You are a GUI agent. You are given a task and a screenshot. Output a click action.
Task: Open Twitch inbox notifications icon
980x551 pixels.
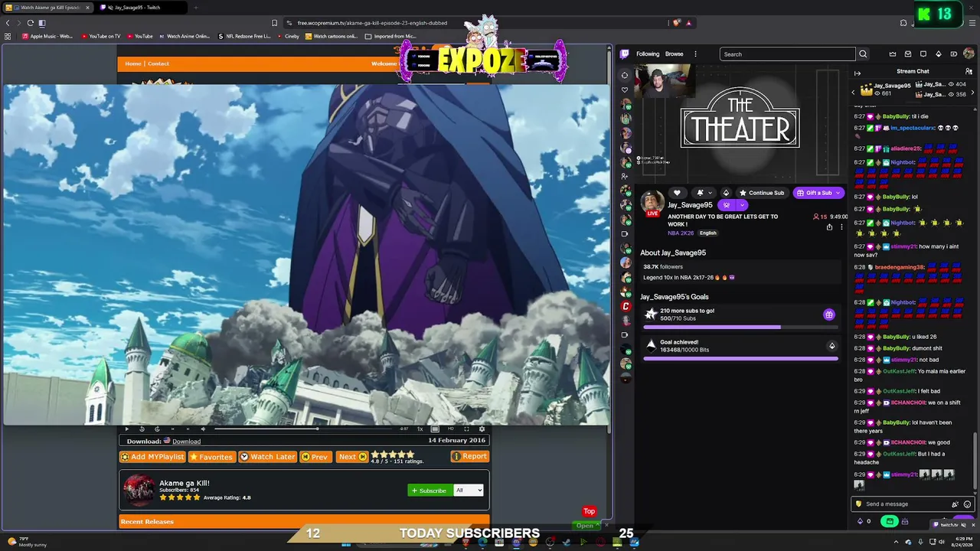click(908, 54)
